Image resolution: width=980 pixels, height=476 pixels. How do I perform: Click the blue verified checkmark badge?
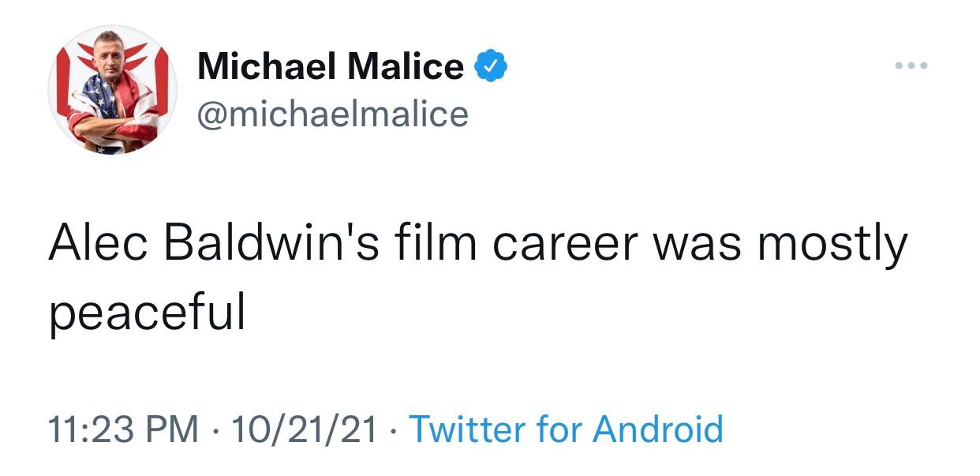[x=489, y=66]
